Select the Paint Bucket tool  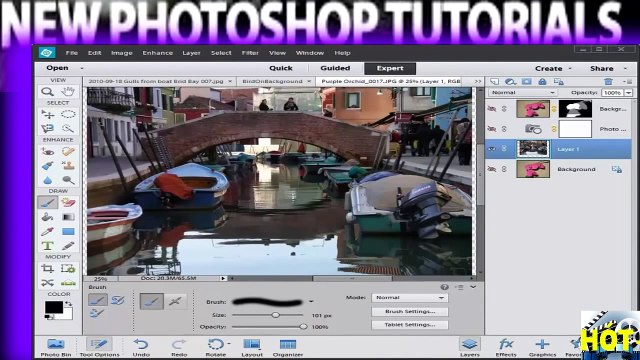pyautogui.click(x=47, y=217)
